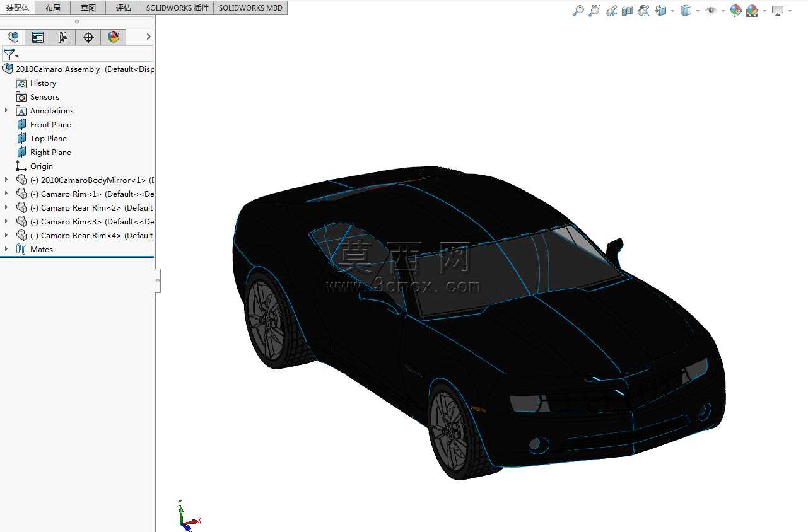Click the Sensors folder icon
The width and height of the screenshot is (808, 532).
coord(21,97)
